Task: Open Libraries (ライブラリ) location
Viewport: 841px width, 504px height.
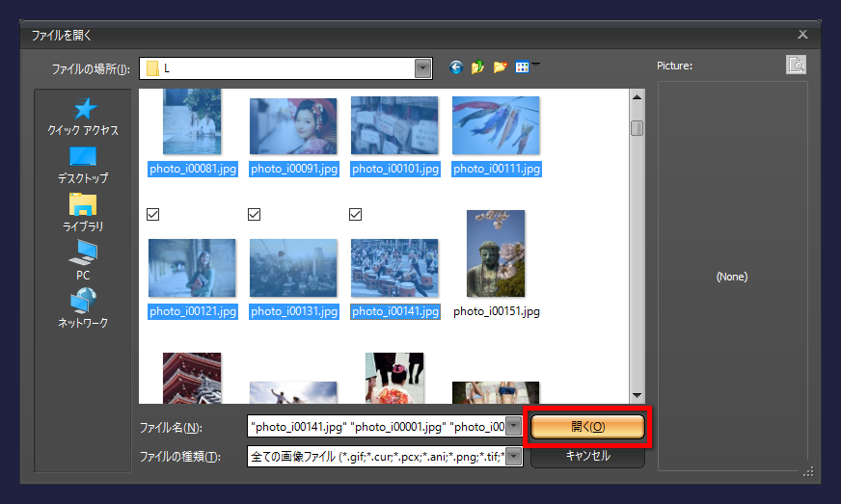Action: [x=83, y=213]
